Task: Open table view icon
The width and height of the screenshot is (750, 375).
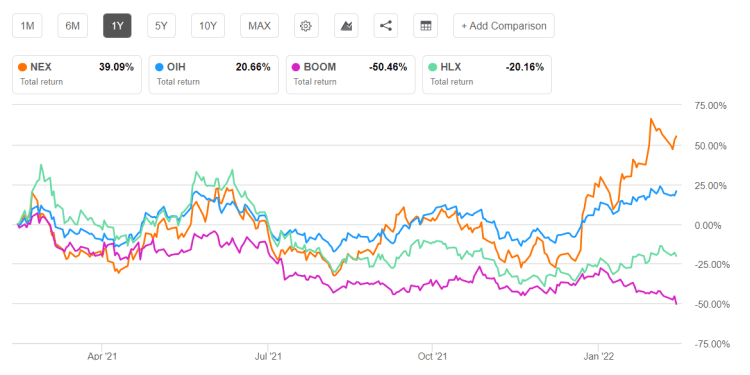Action: [x=425, y=26]
